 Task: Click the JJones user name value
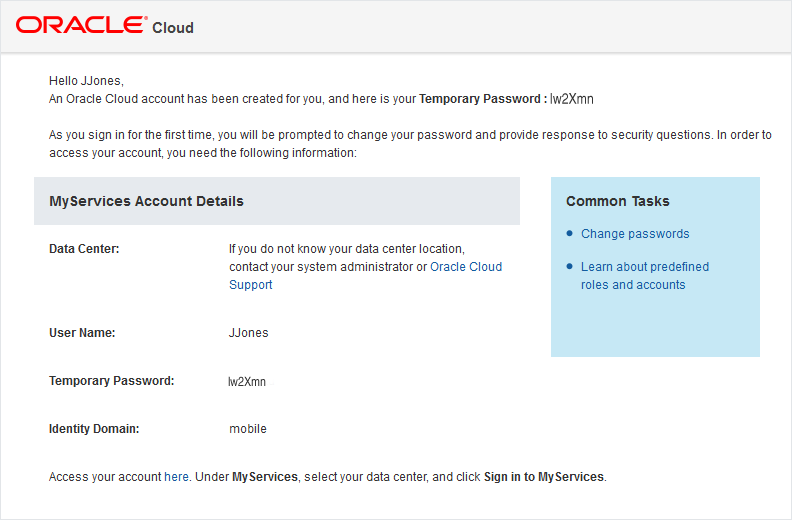pos(249,333)
